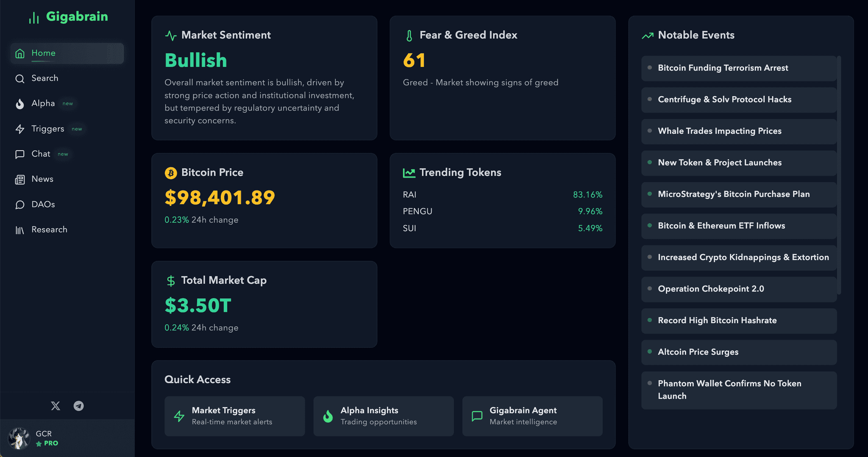The width and height of the screenshot is (868, 457).
Task: Open Bitcoin Funding Terrorism Arrest event
Action: (x=739, y=68)
